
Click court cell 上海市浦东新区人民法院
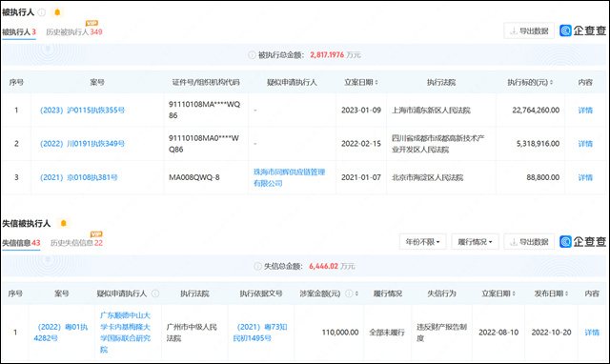coord(431,111)
